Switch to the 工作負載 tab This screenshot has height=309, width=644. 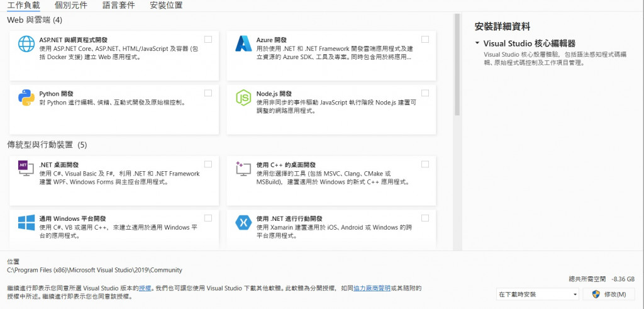pyautogui.click(x=23, y=5)
